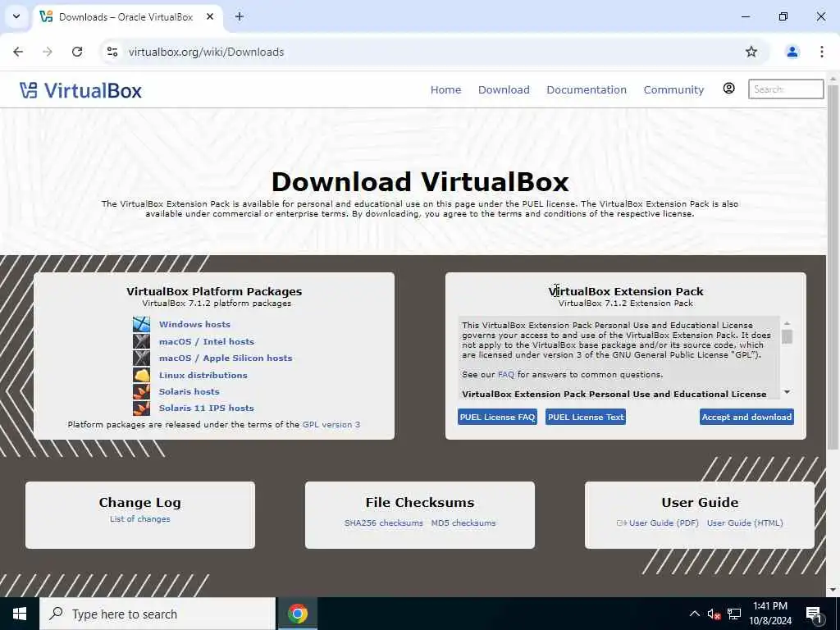Click the macOS / Intel hosts icon
The image size is (840, 630).
click(x=141, y=341)
